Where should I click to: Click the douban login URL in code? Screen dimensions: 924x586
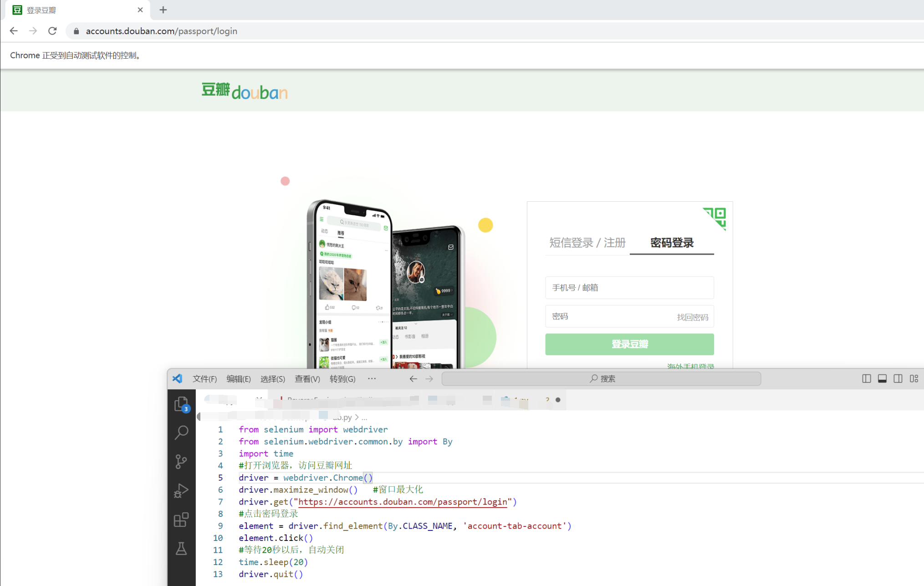pos(403,502)
